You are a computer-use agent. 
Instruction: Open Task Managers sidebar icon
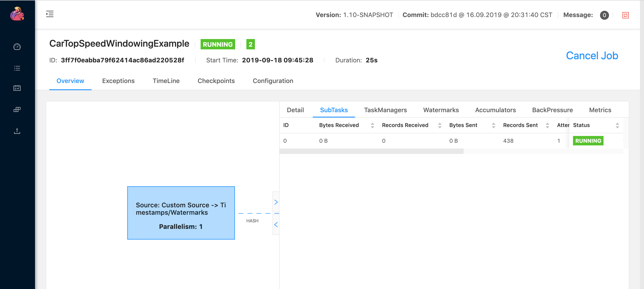coord(17,109)
